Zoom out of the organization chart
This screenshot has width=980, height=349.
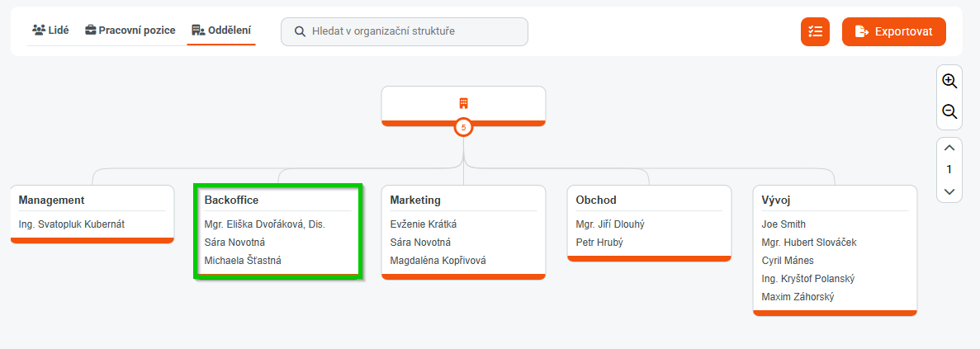949,111
